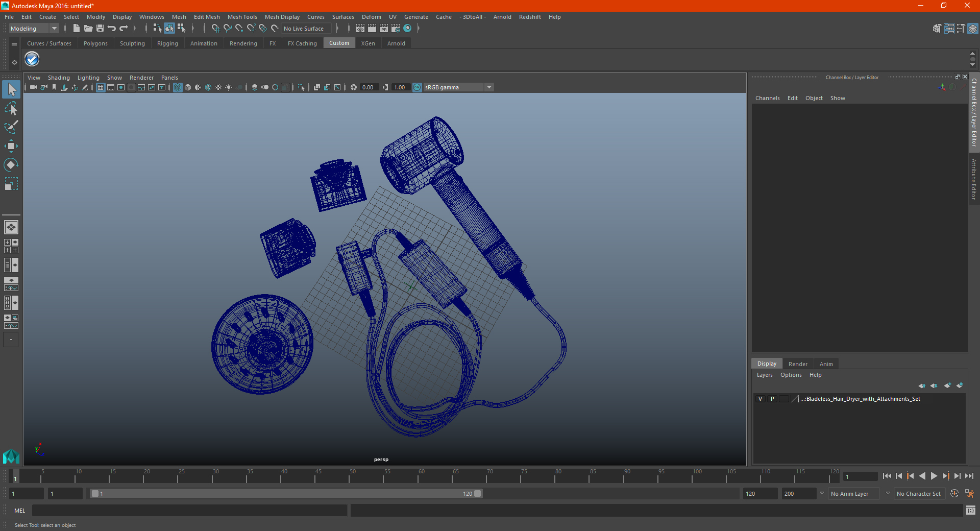Go to the end of playback range

point(969,476)
